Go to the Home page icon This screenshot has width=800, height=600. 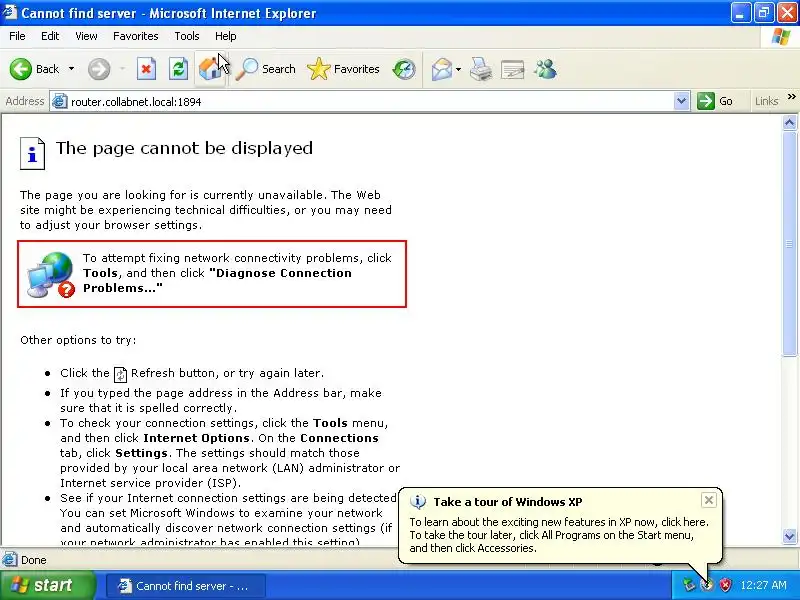pos(210,69)
